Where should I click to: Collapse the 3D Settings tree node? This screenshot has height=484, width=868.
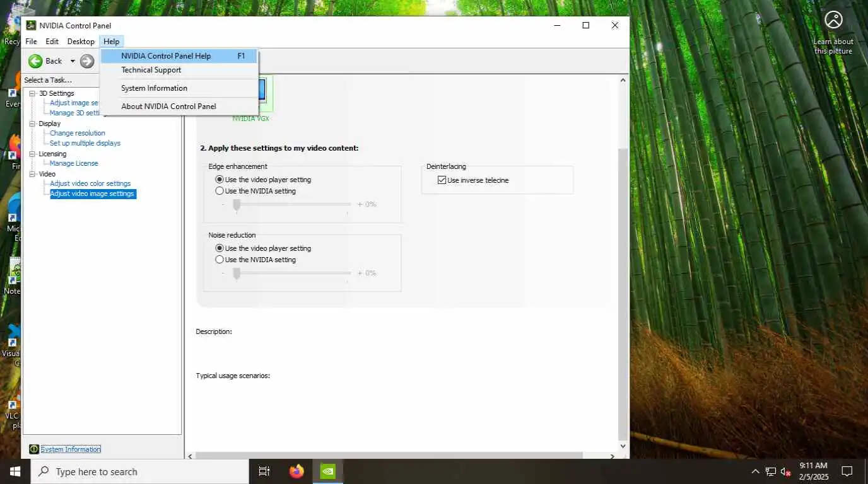tap(33, 93)
